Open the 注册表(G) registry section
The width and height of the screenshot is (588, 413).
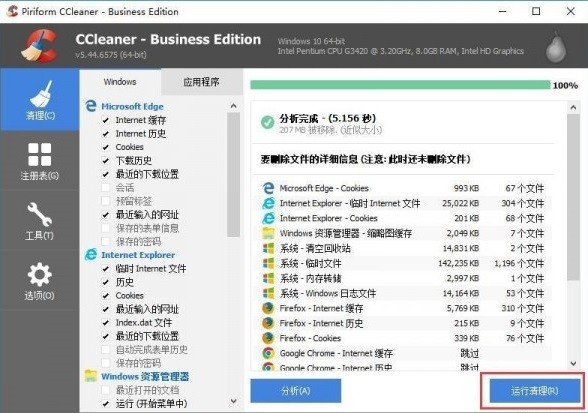(x=40, y=161)
